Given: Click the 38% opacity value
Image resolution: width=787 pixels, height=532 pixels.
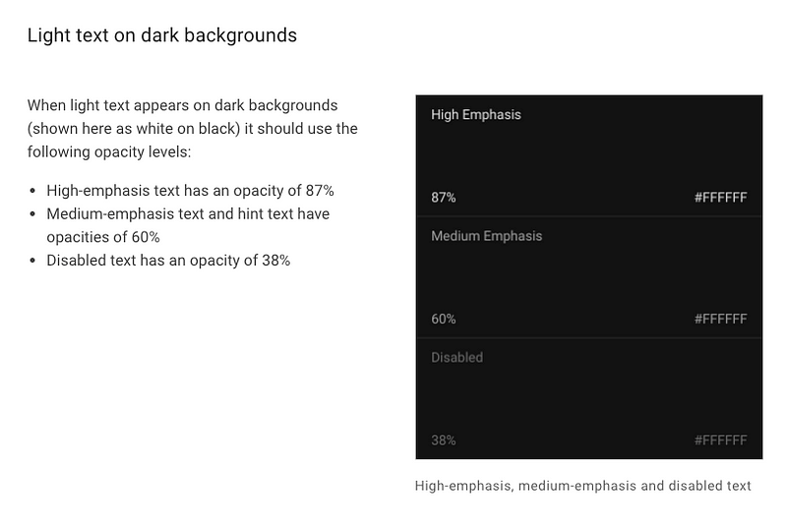Looking at the screenshot, I should tap(444, 441).
